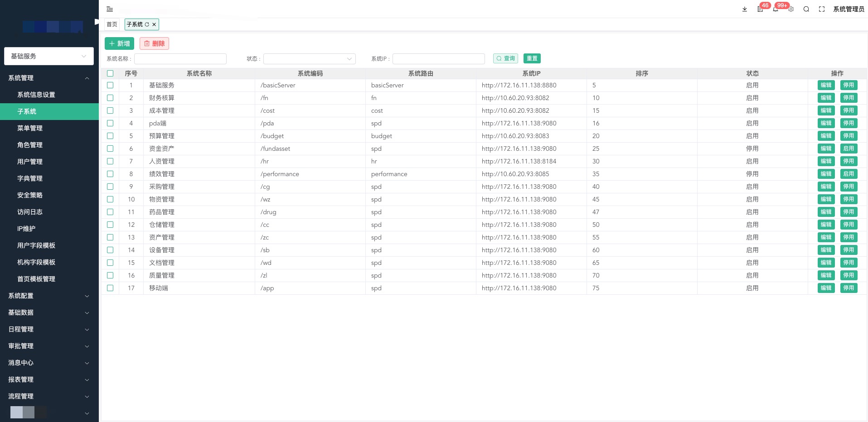Image resolution: width=868 pixels, height=422 pixels.
Task: Focus the 系统名称 input field
Action: (180, 59)
